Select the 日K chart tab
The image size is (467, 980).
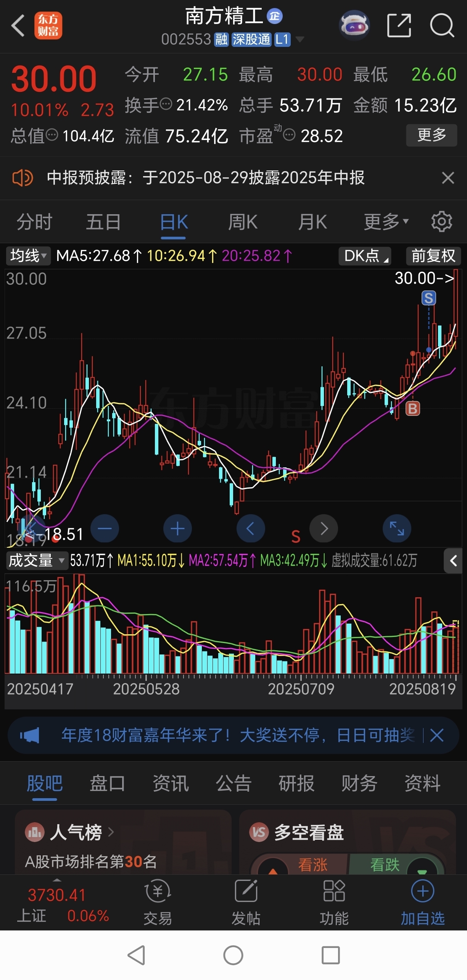[174, 222]
